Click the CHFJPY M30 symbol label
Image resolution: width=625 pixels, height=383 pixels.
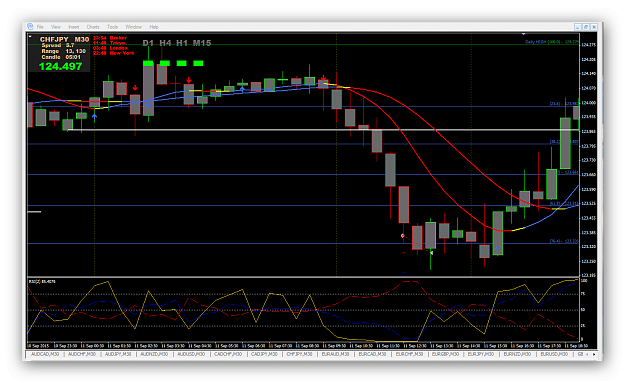pos(64,39)
